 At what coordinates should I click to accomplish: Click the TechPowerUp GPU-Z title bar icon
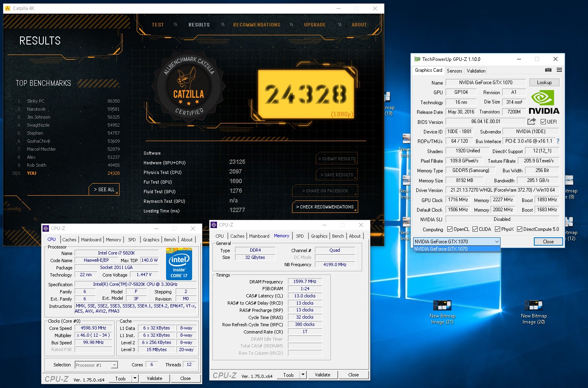click(417, 59)
